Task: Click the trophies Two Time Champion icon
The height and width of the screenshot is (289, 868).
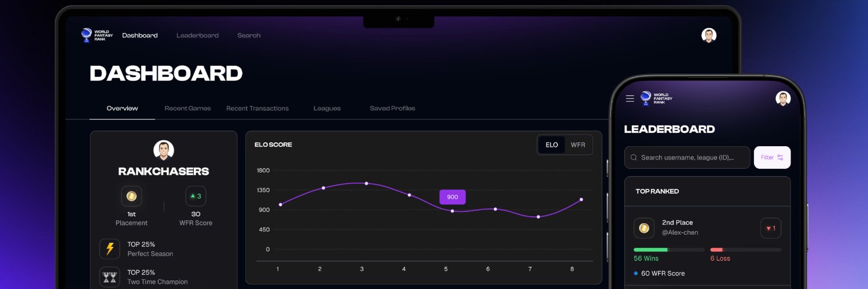Action: click(x=110, y=277)
